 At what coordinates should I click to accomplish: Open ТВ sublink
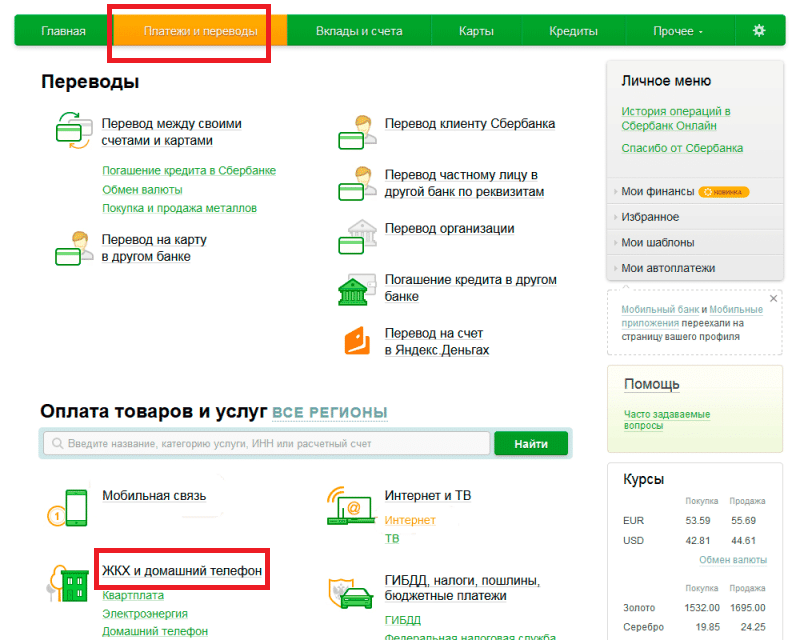pyautogui.click(x=392, y=538)
